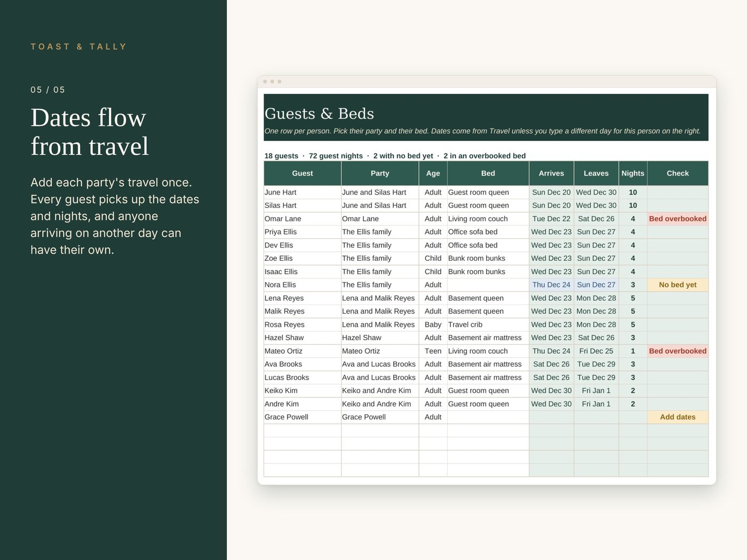
Task: Select Keiko Kim's Fri Jan 1 leave date
Action: (596, 390)
